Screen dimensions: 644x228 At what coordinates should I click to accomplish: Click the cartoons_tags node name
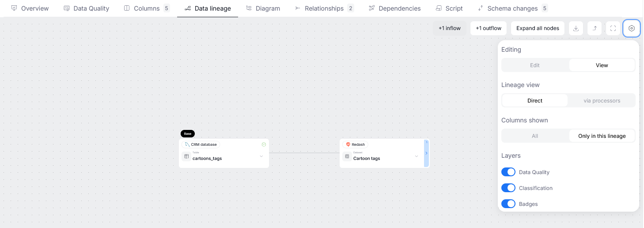(207, 158)
